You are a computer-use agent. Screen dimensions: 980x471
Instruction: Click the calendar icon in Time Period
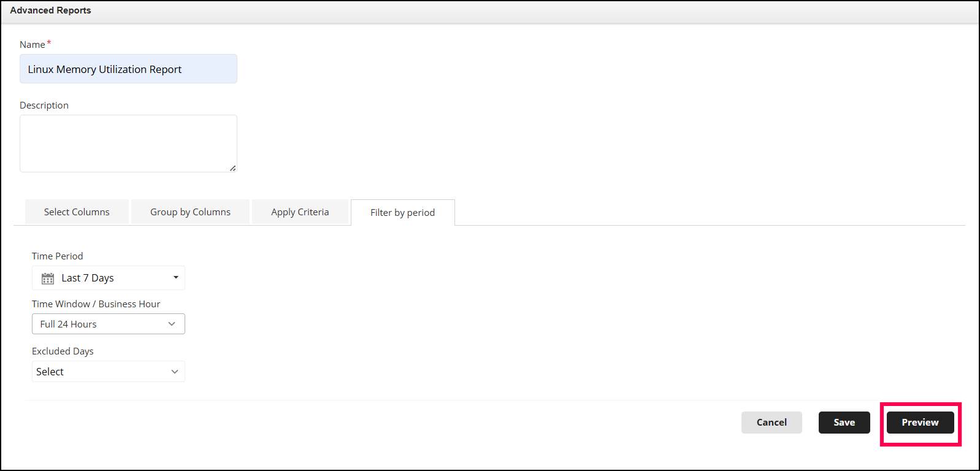coord(48,278)
